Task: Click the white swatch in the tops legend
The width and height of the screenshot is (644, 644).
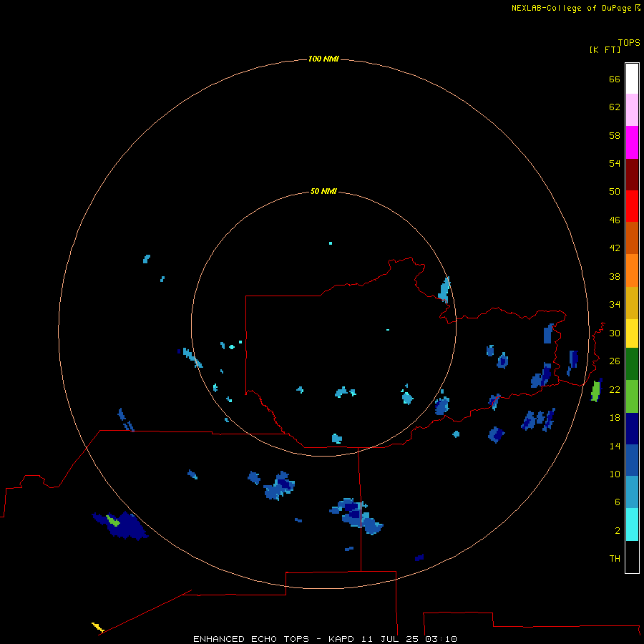Action: coord(632,79)
